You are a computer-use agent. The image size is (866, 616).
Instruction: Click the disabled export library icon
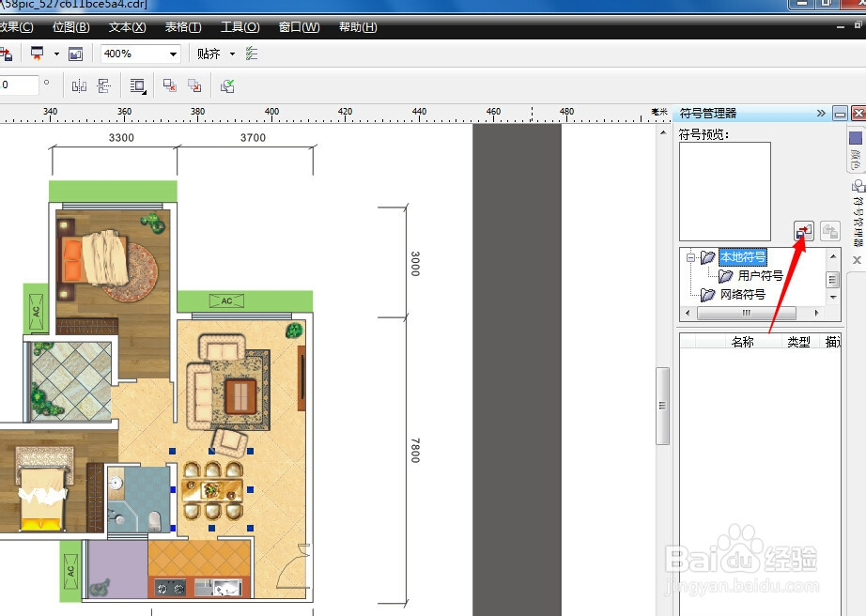click(x=829, y=231)
